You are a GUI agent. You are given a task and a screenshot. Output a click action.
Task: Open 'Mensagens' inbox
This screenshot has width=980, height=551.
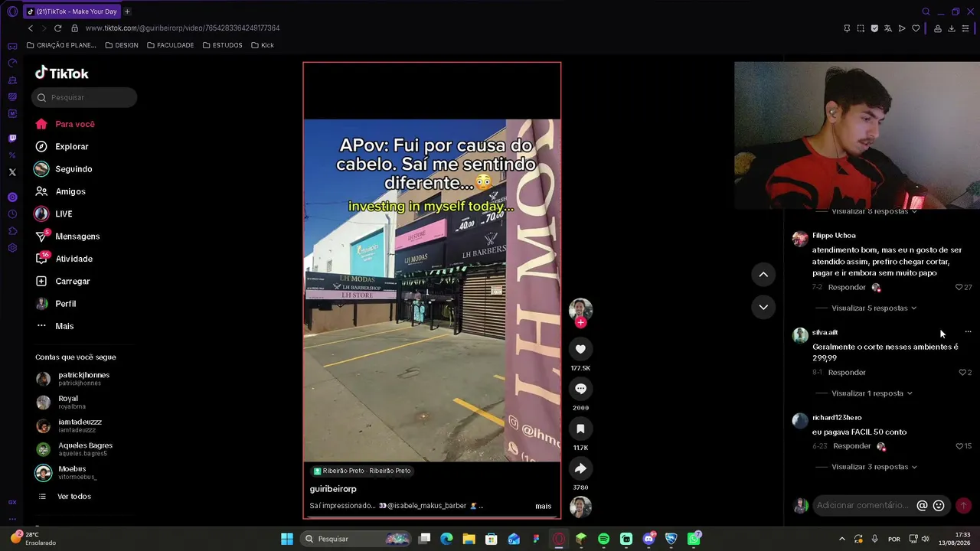pos(77,236)
